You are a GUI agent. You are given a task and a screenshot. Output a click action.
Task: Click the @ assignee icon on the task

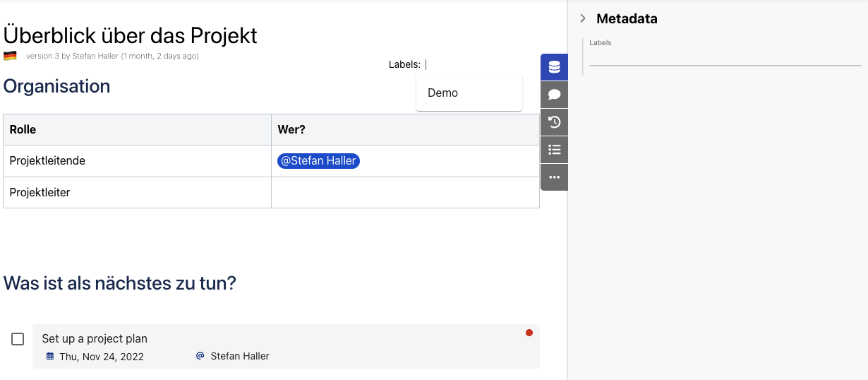pos(200,356)
